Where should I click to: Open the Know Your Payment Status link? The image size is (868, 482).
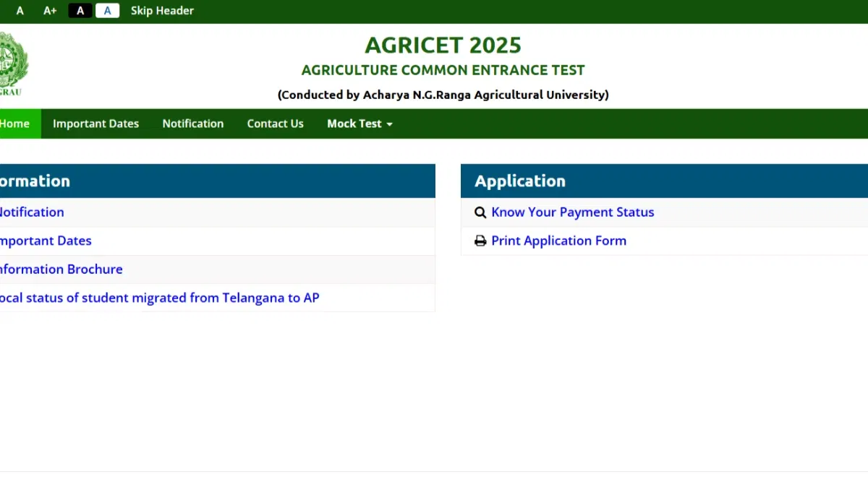coord(573,212)
